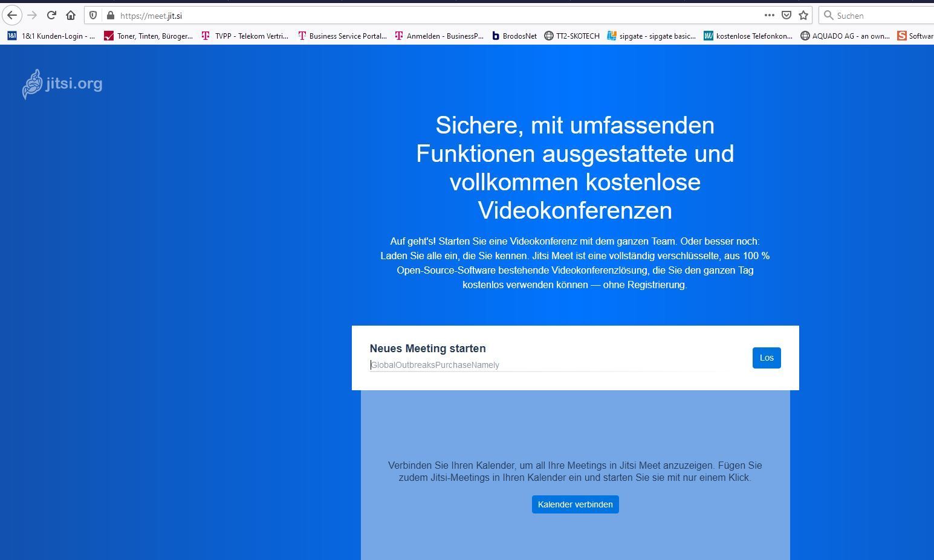Open the Toner, Tinten, Büroger... bookmark
This screenshot has height=560, width=934.
149,36
